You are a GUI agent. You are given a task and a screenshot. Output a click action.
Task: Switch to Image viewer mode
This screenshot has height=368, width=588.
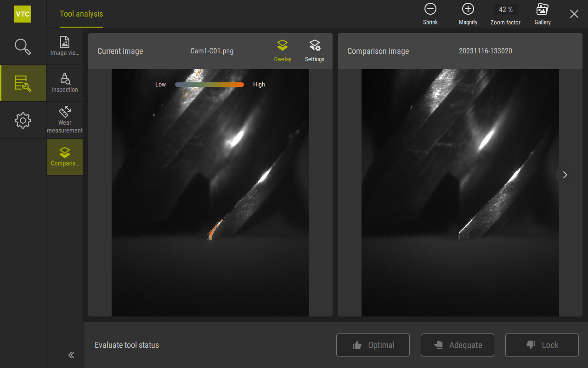(65, 46)
